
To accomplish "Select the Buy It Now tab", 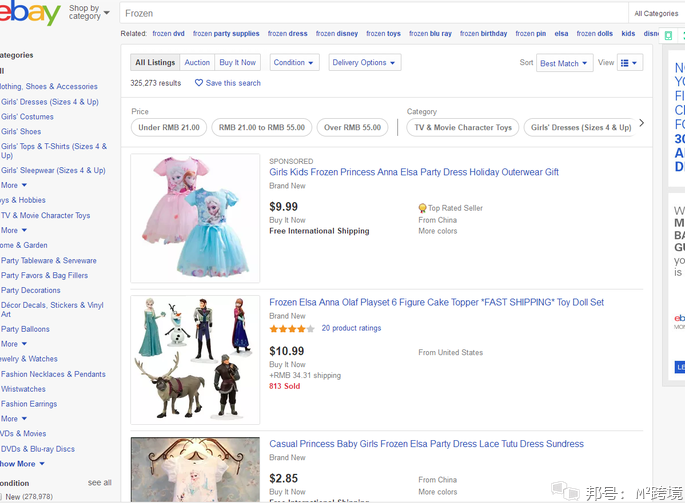I will 238,62.
